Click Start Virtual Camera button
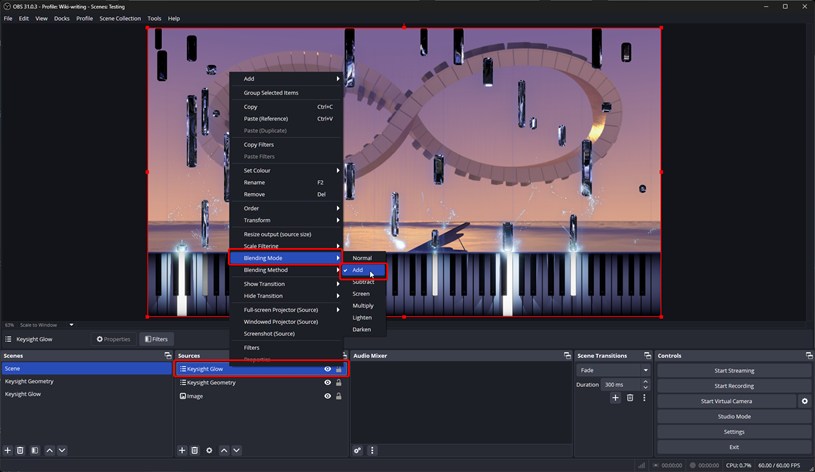This screenshot has height=472, width=815. tap(727, 401)
